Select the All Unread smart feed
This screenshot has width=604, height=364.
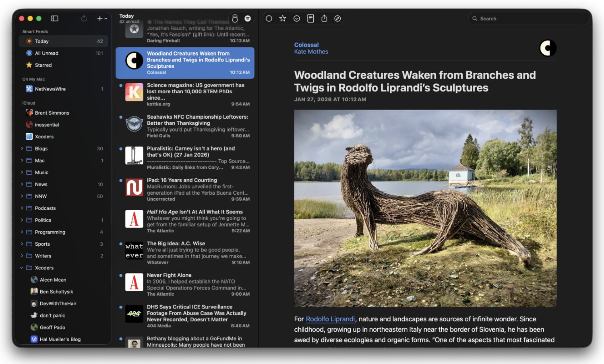click(46, 53)
